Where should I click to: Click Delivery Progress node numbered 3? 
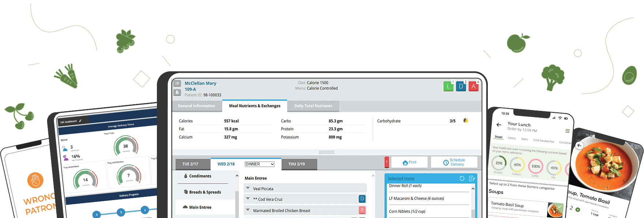(x=97, y=215)
